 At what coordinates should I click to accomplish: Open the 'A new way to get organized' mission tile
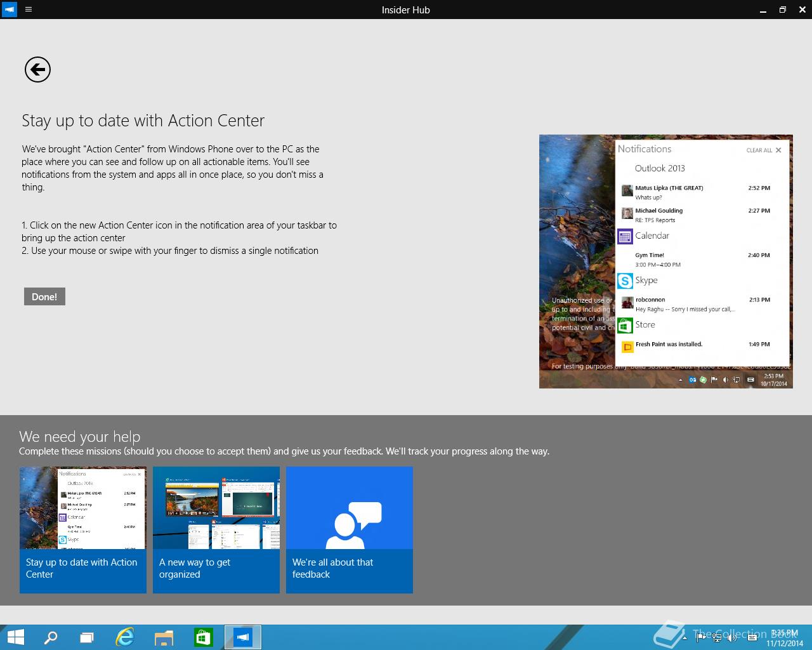coord(216,530)
